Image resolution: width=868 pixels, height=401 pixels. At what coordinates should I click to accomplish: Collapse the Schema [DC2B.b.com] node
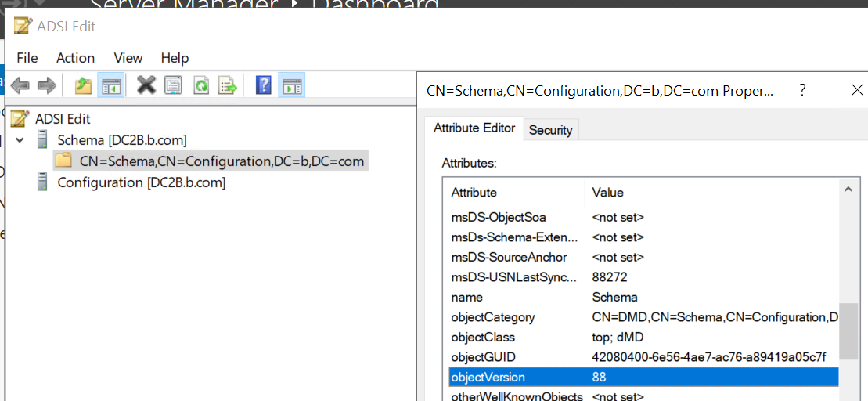pos(20,139)
